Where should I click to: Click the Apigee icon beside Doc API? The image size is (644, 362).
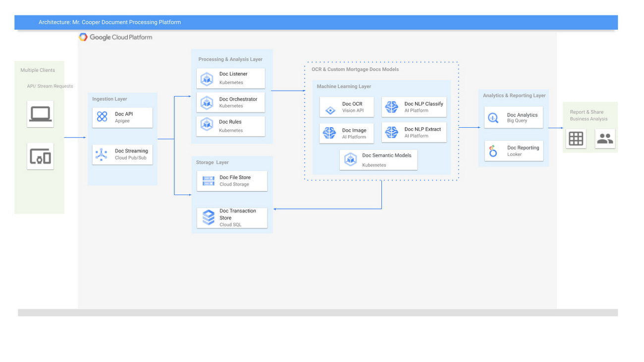102,117
